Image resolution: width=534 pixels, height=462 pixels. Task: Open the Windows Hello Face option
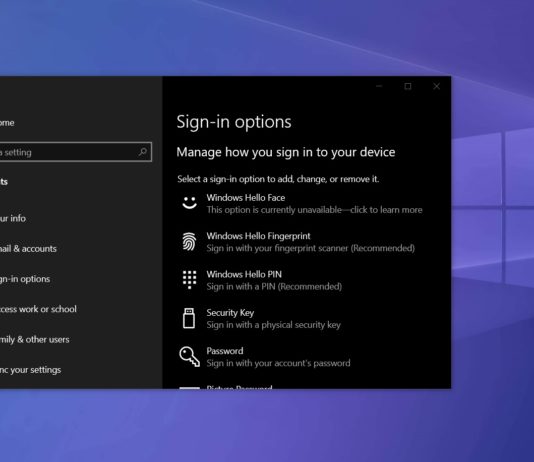pyautogui.click(x=302, y=204)
